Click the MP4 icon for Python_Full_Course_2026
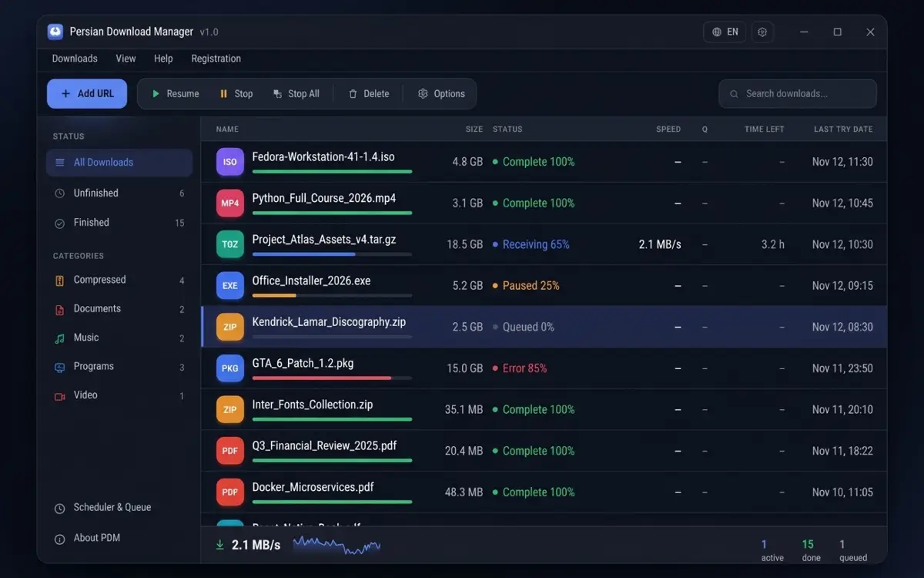Viewport: 924px width, 578px height. (x=230, y=203)
